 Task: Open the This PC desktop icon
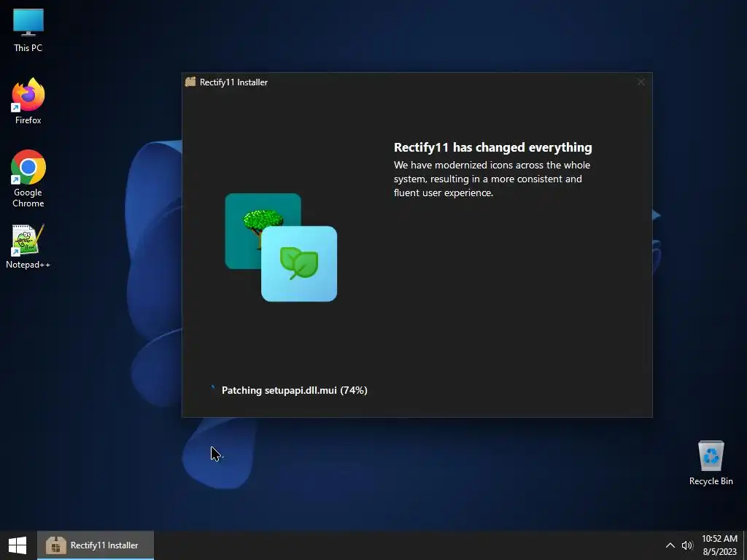click(28, 31)
